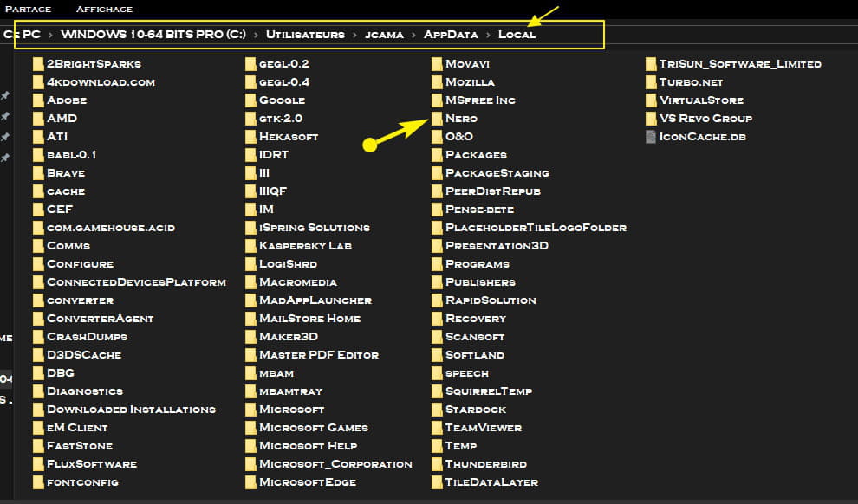Viewport: 858px width, 504px height.
Task: Click the Downloaded Installations folder name
Action: (x=132, y=410)
